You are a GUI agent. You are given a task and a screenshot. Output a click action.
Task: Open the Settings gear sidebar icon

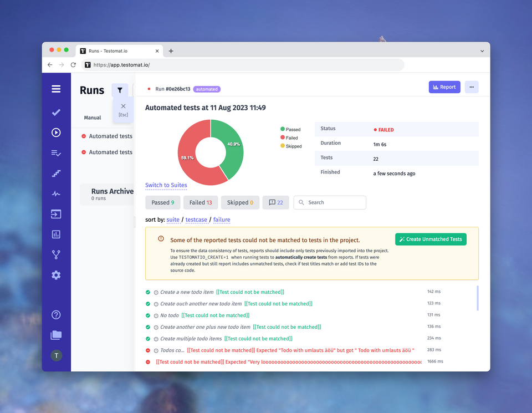(x=56, y=275)
